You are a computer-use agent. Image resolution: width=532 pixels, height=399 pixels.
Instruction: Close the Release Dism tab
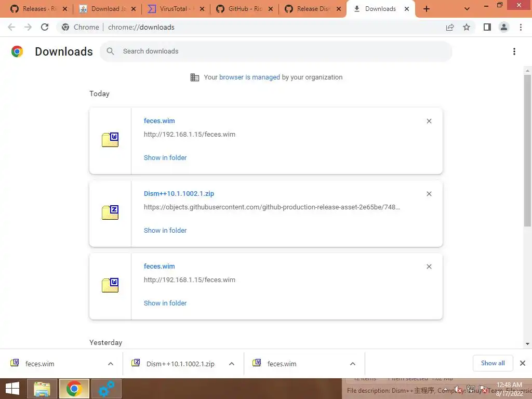point(339,9)
